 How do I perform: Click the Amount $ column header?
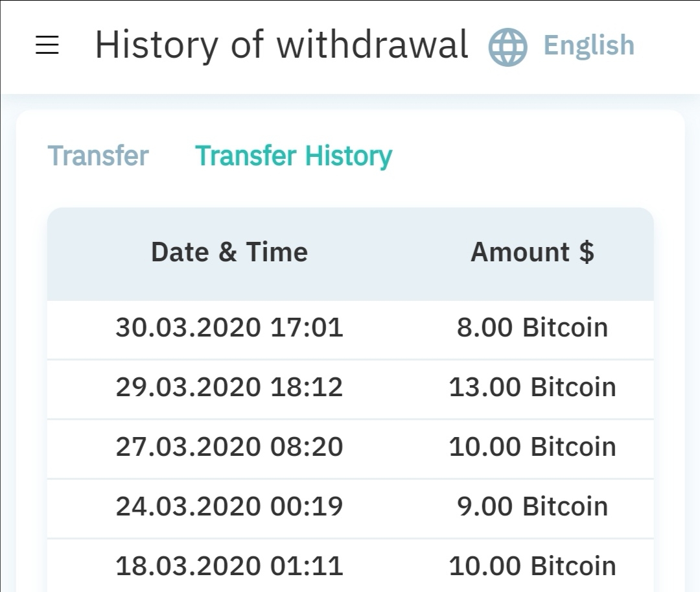(532, 252)
